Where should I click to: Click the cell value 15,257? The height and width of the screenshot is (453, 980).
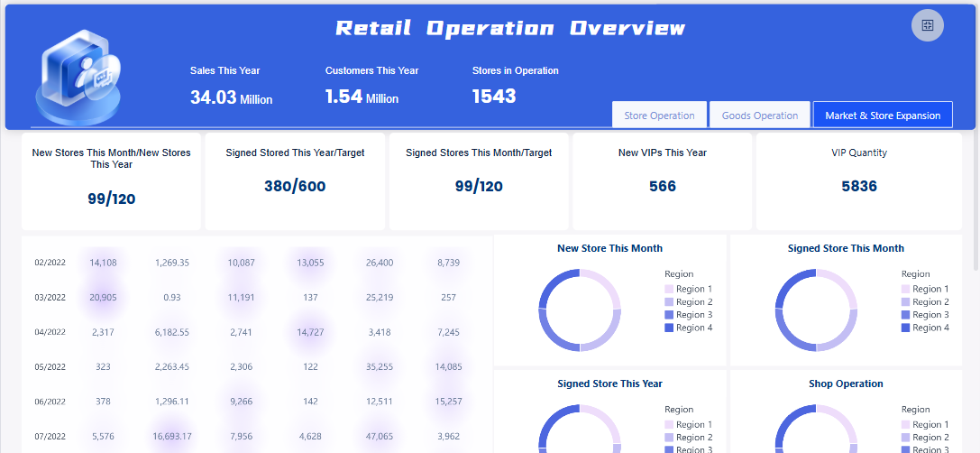point(448,402)
